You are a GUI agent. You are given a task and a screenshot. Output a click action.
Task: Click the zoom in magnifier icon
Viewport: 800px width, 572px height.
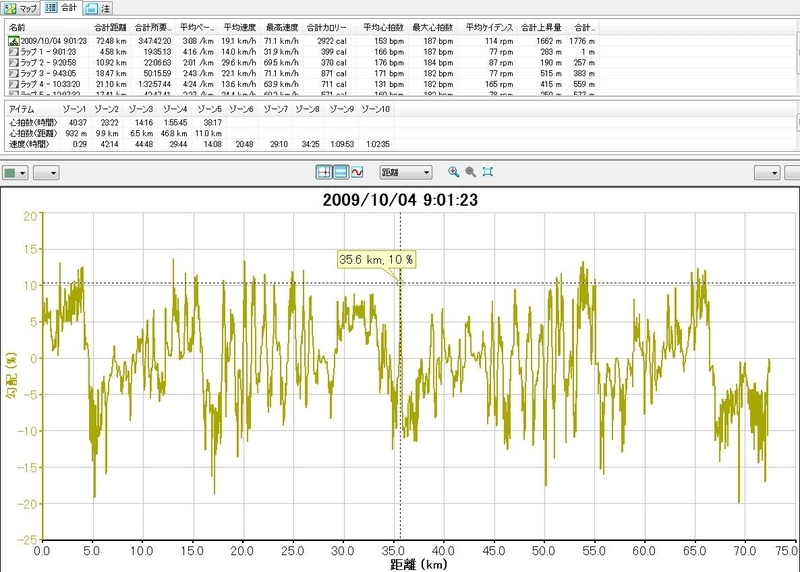[453, 172]
